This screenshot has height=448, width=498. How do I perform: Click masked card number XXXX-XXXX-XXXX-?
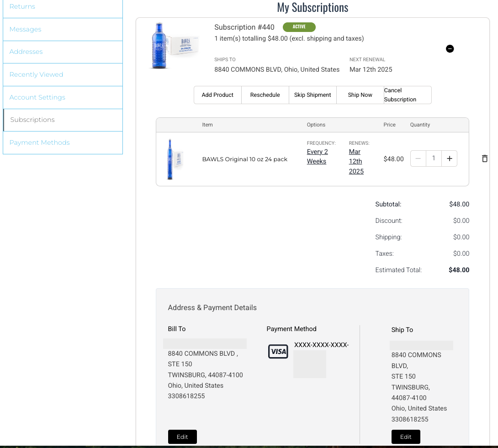(321, 345)
